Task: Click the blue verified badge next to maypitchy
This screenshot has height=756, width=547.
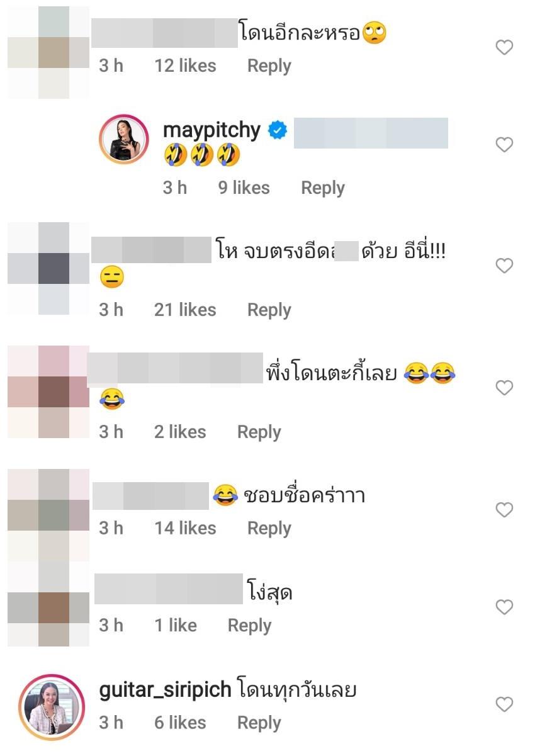Action: pos(278,130)
